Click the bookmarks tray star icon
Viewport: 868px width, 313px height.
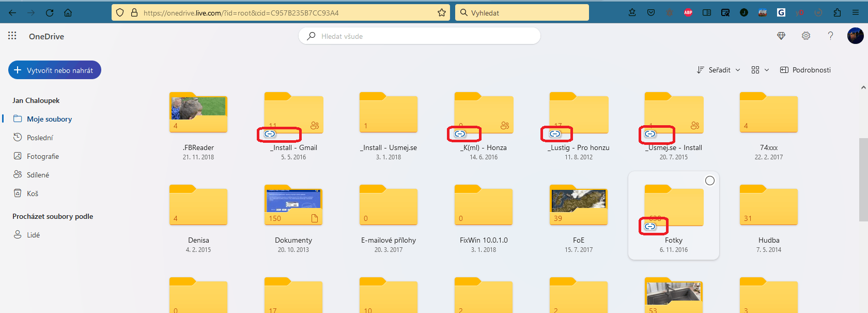coord(632,12)
